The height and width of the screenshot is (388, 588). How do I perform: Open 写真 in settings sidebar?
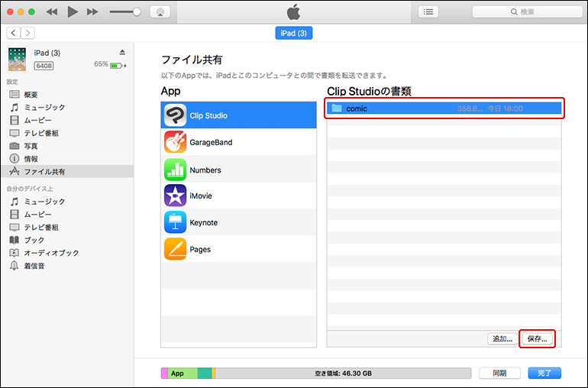pyautogui.click(x=66, y=146)
